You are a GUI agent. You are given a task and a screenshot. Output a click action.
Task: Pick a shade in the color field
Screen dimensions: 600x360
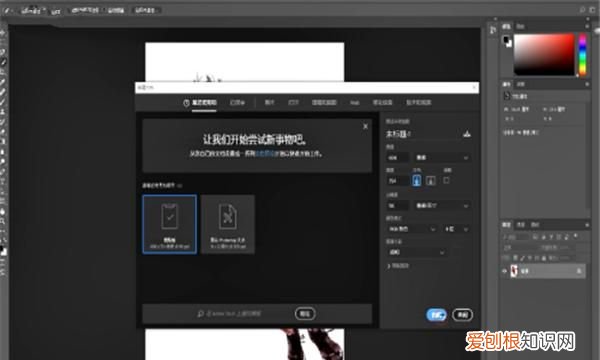[x=544, y=54]
